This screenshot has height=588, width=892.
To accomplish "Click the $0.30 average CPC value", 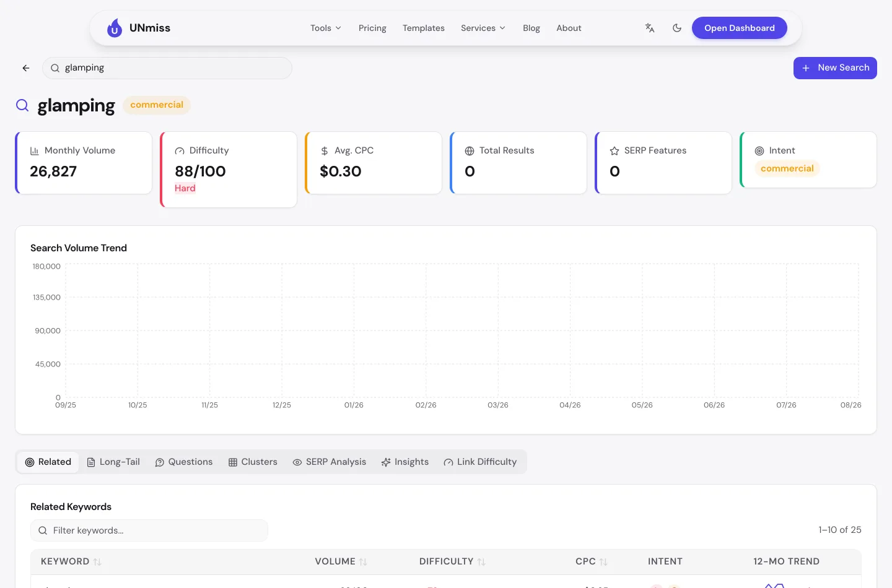I will coord(341,171).
